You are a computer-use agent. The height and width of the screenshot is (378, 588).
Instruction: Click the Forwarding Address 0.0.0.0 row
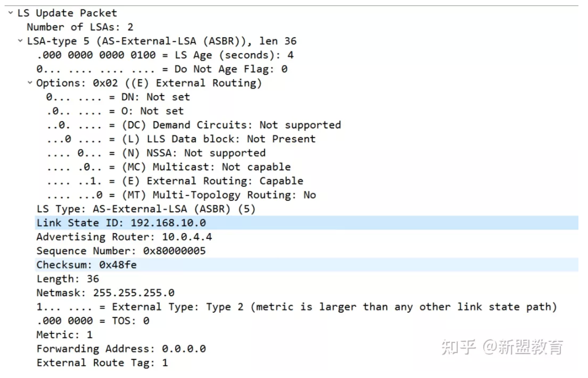tap(121, 349)
